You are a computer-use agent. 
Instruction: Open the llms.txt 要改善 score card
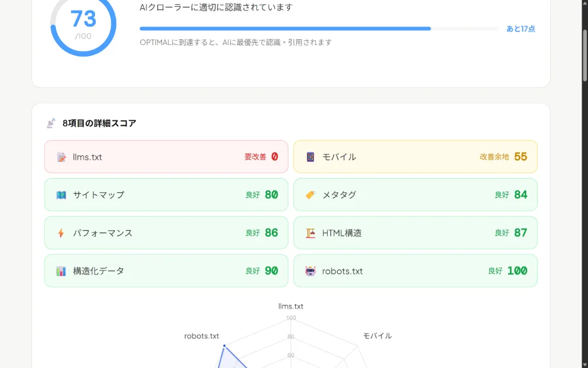[x=166, y=157]
